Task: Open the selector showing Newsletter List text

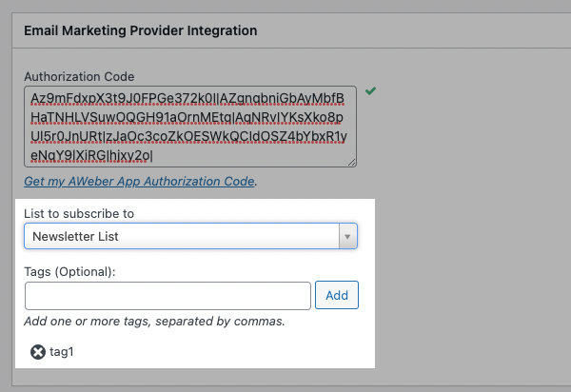Action: click(x=181, y=236)
